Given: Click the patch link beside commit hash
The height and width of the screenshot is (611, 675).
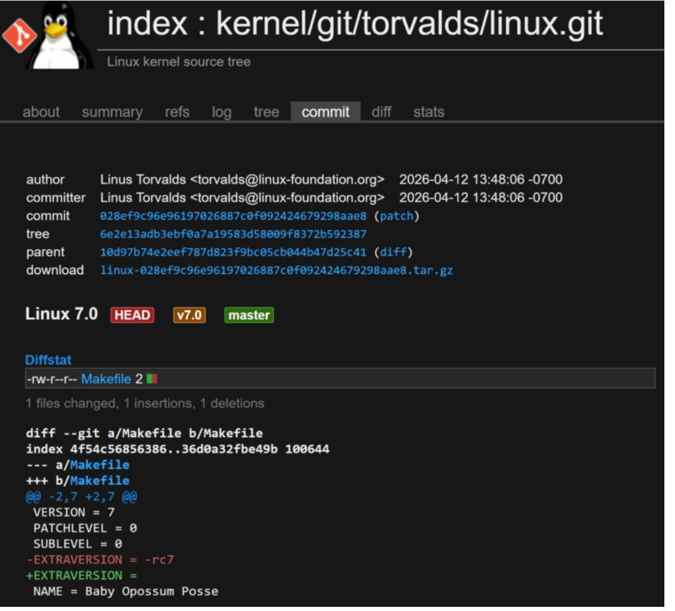Looking at the screenshot, I should coord(397,216).
